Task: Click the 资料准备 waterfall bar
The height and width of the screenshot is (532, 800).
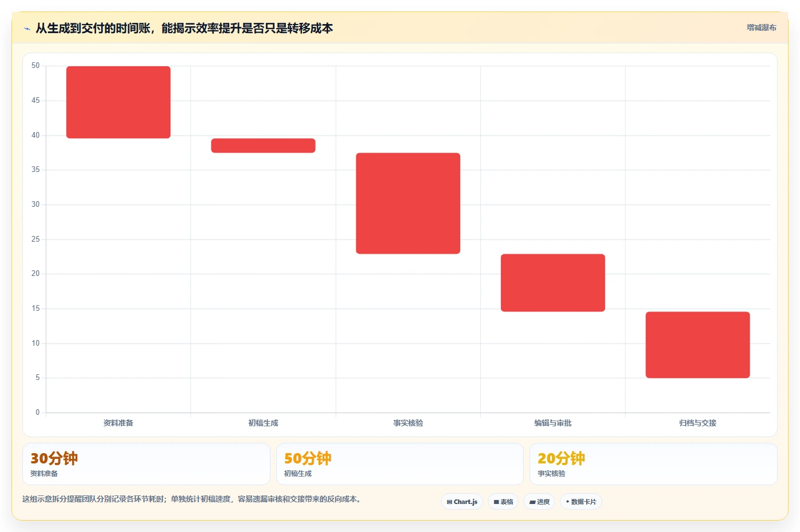Action: (118, 102)
